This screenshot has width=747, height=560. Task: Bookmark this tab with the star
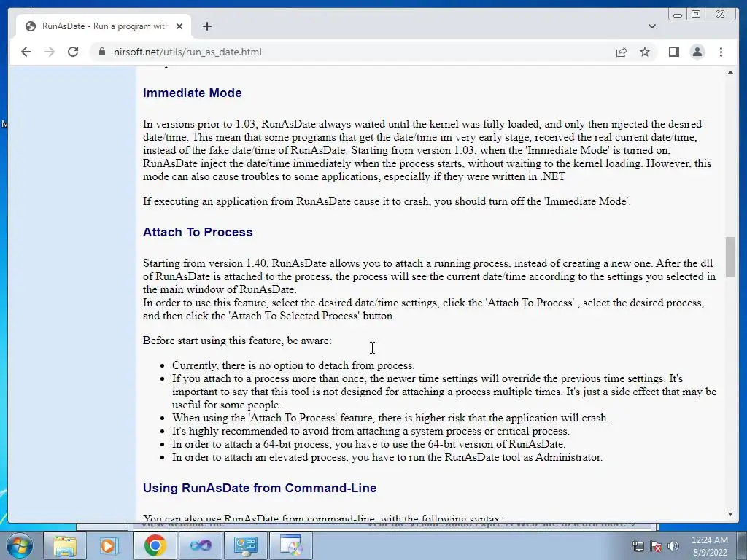pos(645,52)
